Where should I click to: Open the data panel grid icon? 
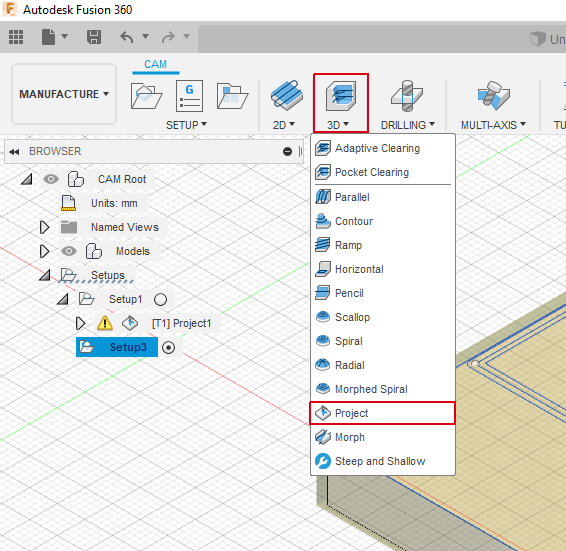pos(16,37)
